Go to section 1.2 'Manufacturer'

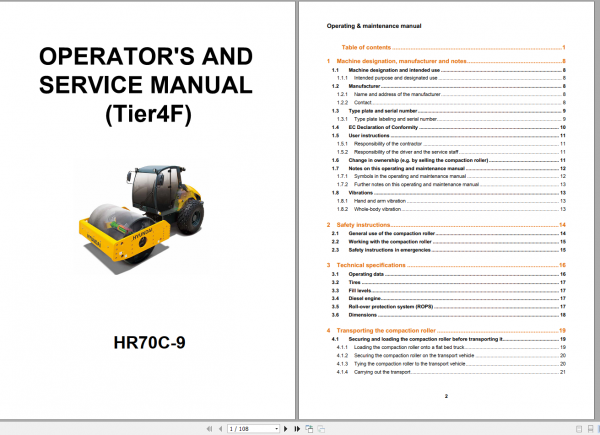point(449,86)
